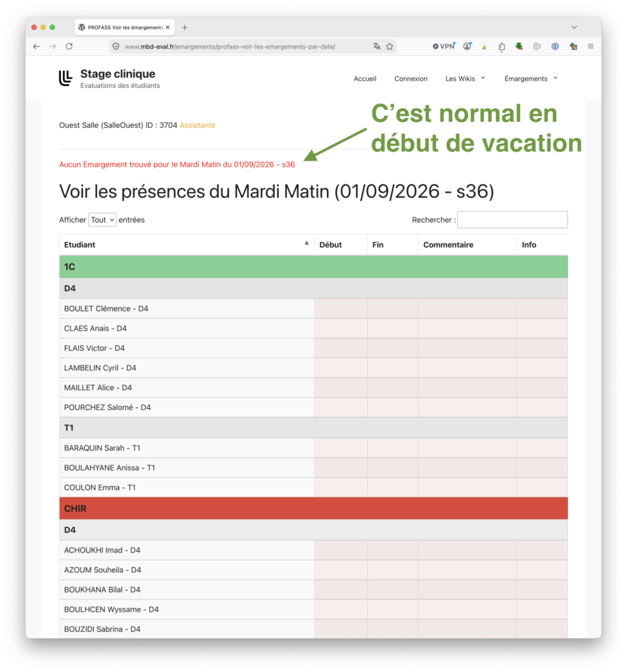Image resolution: width=627 pixels, height=672 pixels.
Task: Click the translate page icon
Action: click(377, 47)
